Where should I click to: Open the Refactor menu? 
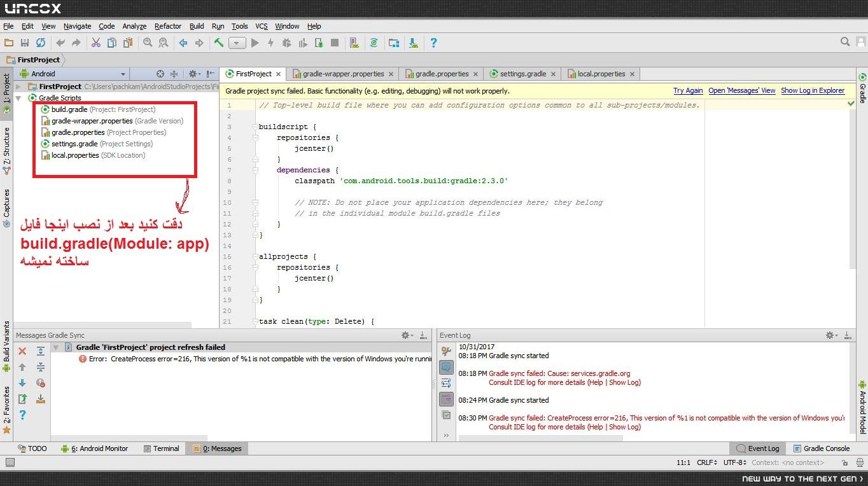point(168,26)
